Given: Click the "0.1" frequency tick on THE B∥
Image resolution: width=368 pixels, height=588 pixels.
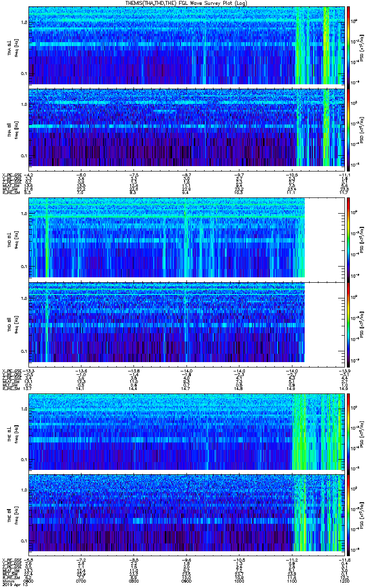Looking at the screenshot, I should 24,541.
